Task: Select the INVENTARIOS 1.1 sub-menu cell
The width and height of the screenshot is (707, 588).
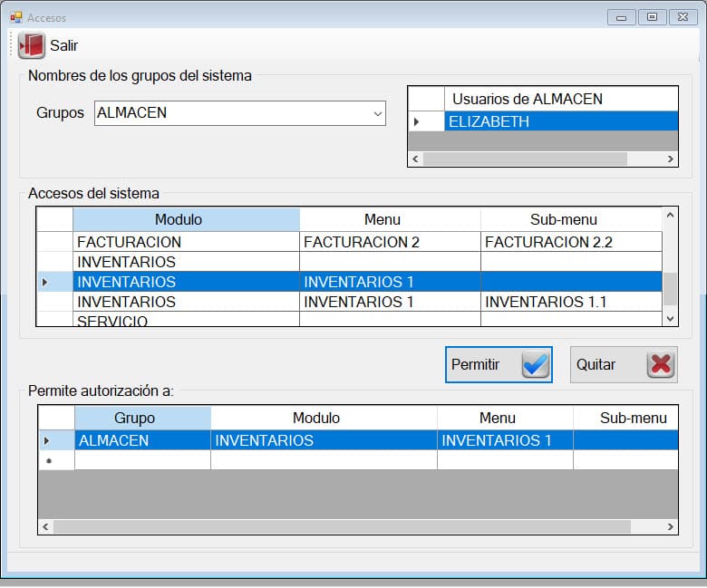Action: click(x=571, y=302)
